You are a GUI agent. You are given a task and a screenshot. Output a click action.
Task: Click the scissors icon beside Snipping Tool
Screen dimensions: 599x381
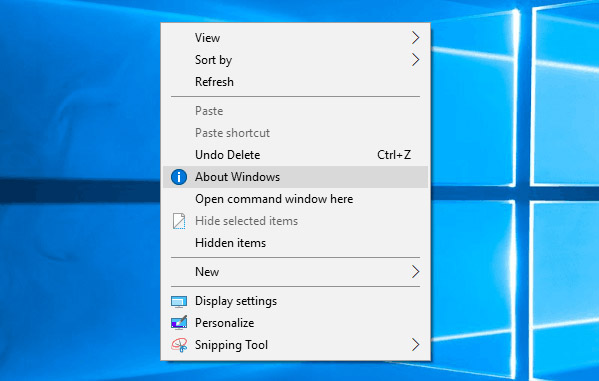pyautogui.click(x=179, y=345)
